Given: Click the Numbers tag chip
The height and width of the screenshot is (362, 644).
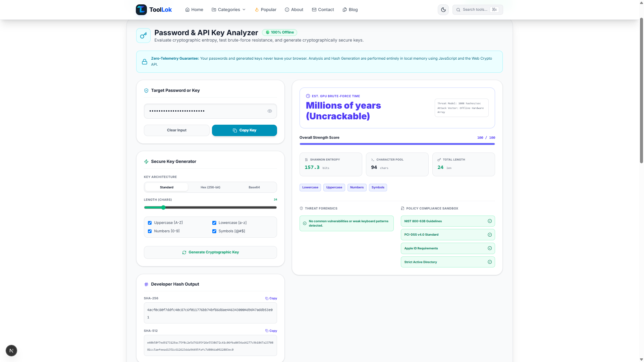Looking at the screenshot, I should click(x=357, y=188).
